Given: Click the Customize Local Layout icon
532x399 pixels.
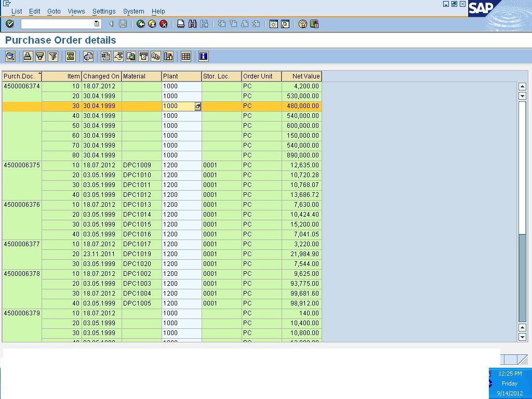Looking at the screenshot, I should point(314,24).
